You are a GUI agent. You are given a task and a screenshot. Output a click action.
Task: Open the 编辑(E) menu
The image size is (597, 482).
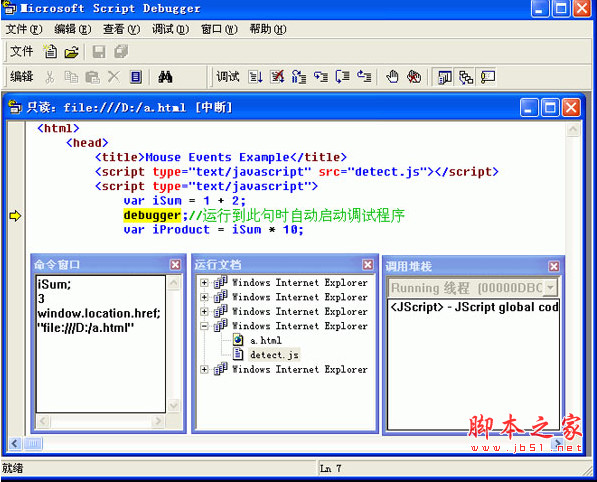coord(72,29)
